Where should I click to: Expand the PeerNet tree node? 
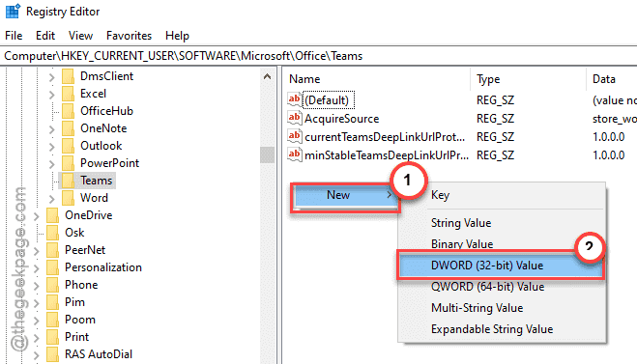point(36,251)
